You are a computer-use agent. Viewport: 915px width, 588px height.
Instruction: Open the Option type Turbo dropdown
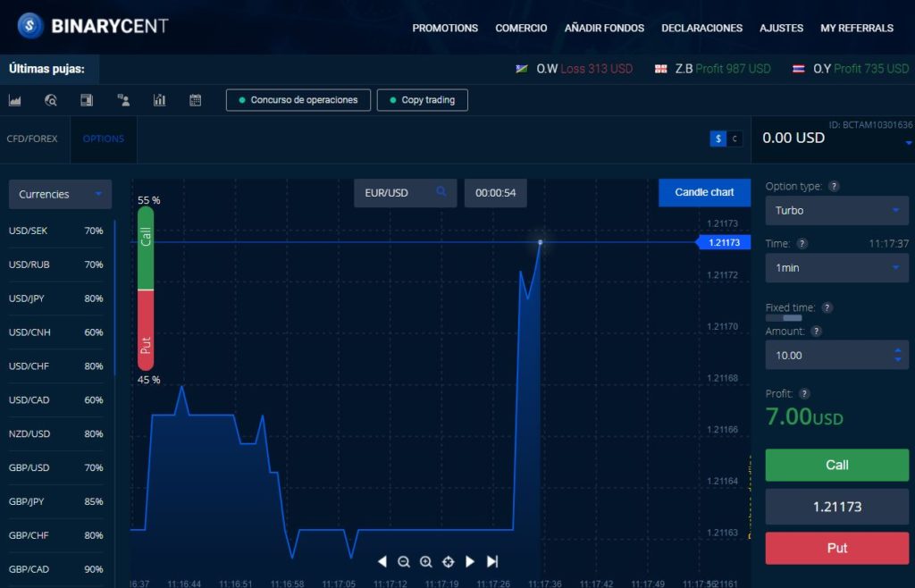click(x=836, y=211)
